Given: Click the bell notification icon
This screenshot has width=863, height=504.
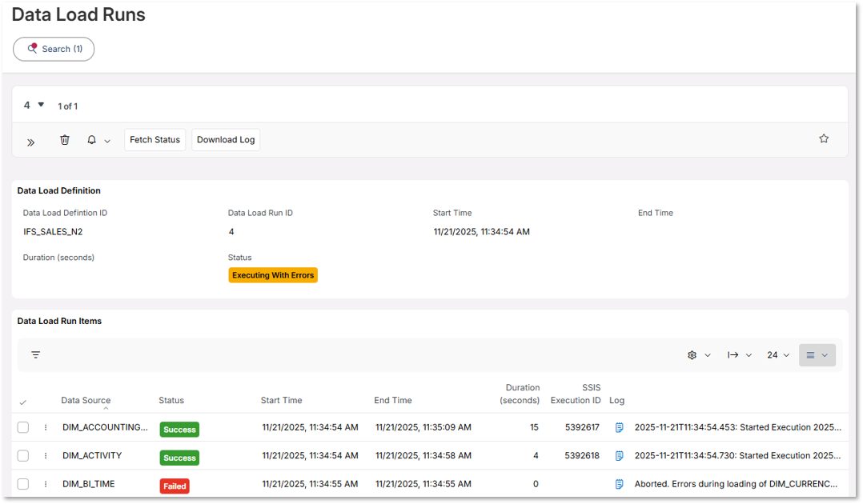Looking at the screenshot, I should point(91,140).
